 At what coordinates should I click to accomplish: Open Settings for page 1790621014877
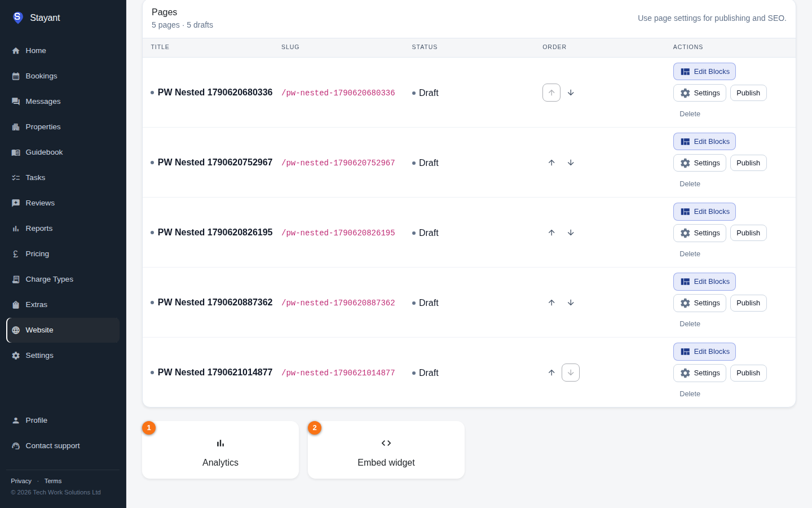click(700, 373)
